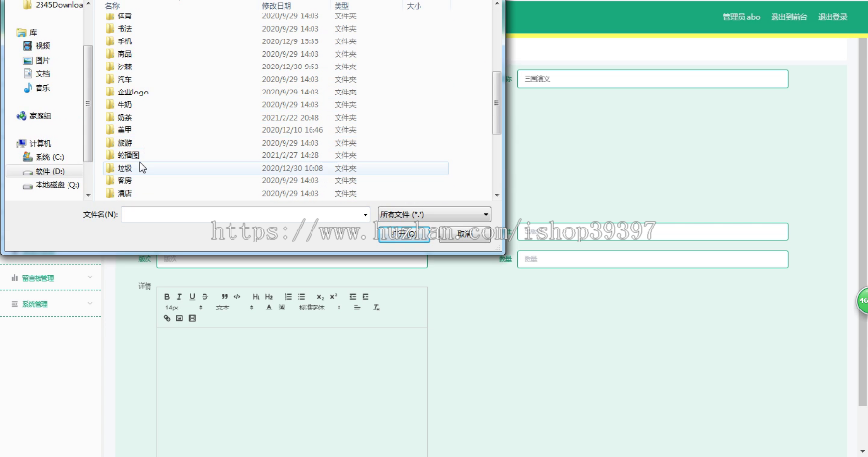Insert a hyperlink in the editor
868x457 pixels.
coord(167,319)
